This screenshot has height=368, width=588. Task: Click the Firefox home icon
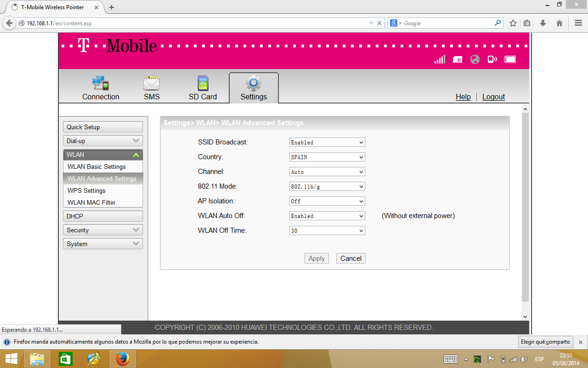tap(559, 23)
